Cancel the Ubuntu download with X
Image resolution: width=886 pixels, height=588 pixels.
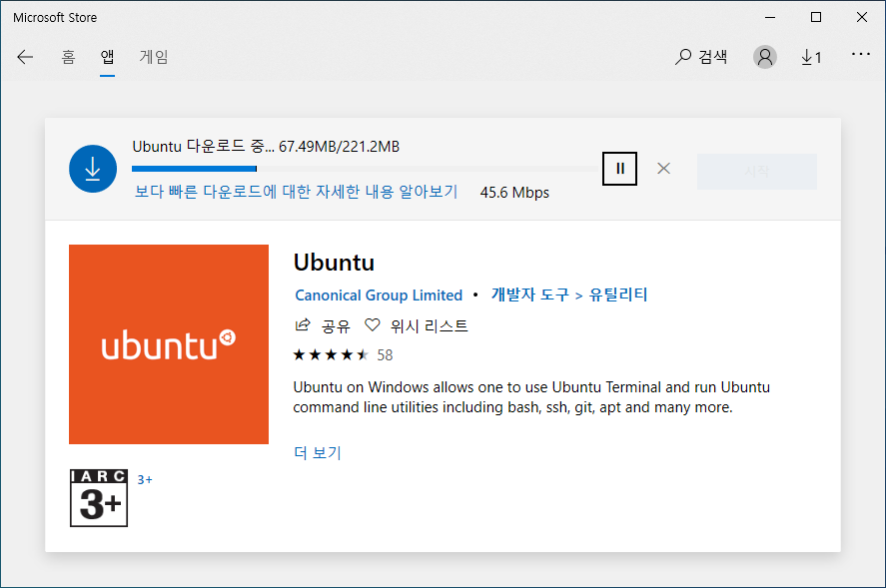click(x=664, y=169)
